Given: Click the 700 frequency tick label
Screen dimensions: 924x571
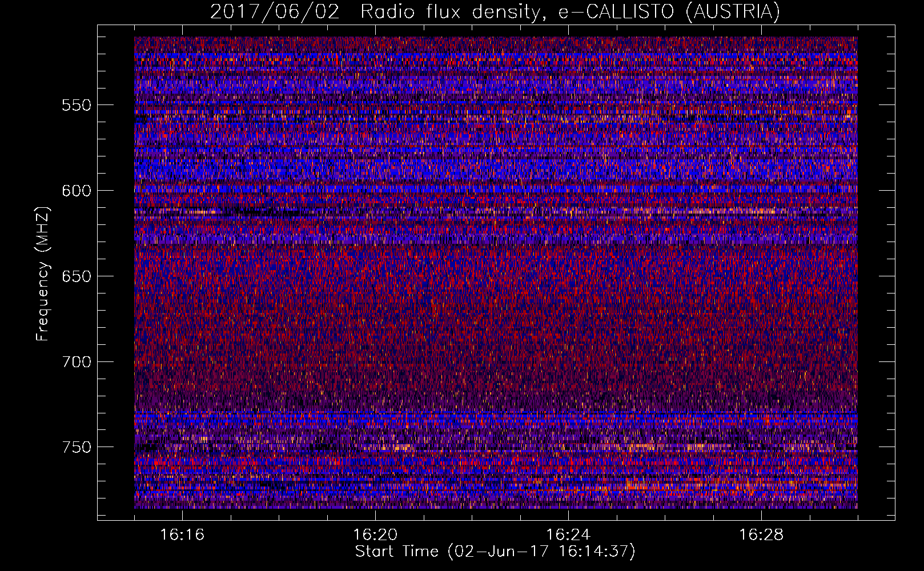Looking at the screenshot, I should tap(77, 362).
